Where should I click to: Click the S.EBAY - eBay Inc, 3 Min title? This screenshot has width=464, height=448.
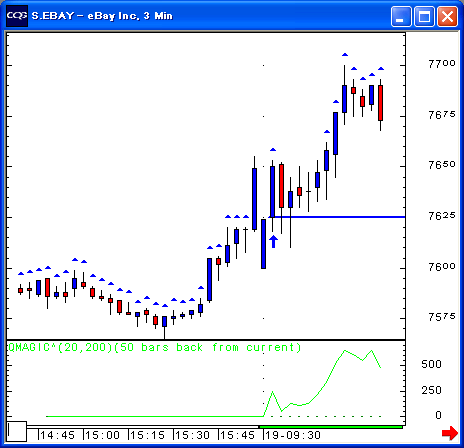102,16
